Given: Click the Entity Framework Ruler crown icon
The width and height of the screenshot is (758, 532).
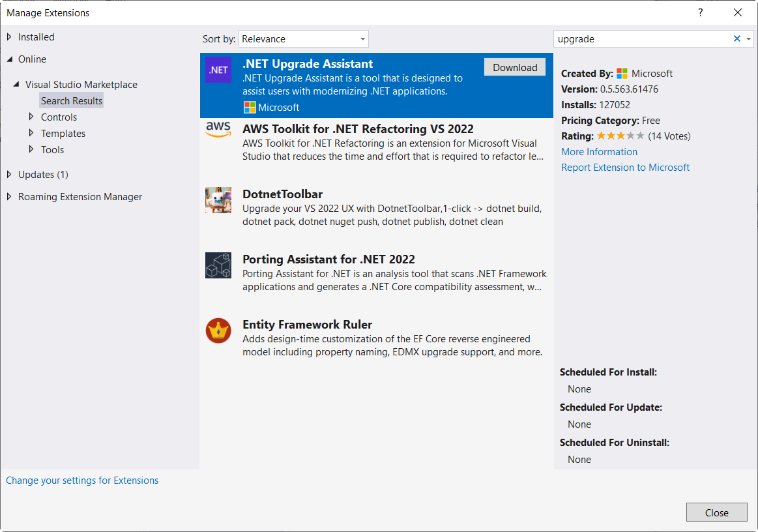Looking at the screenshot, I should coord(218,331).
